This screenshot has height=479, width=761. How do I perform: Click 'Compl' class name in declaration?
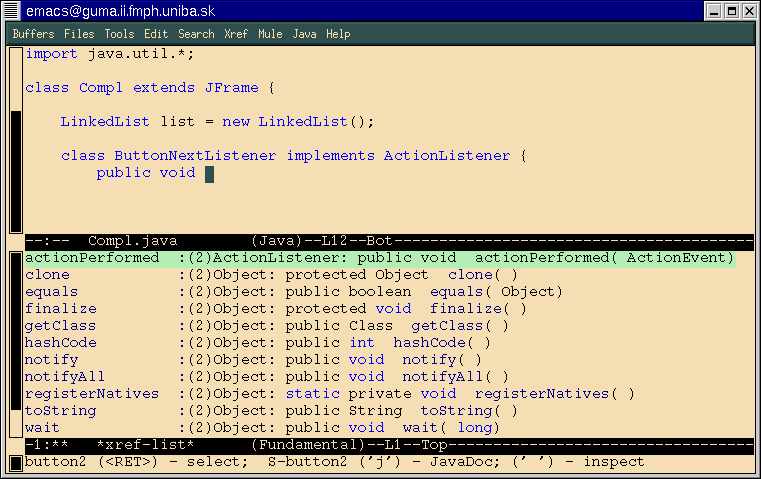(x=100, y=88)
